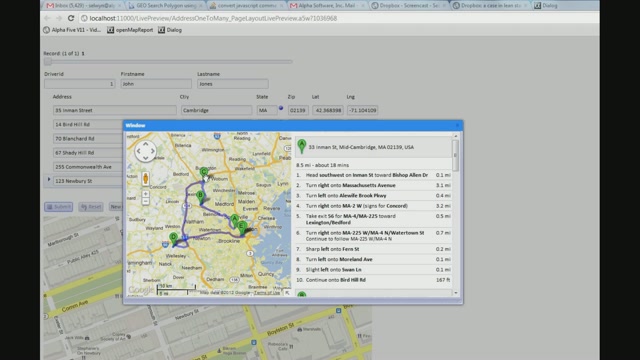Click the 14 Bird Hill Rd address field

pos(88,124)
